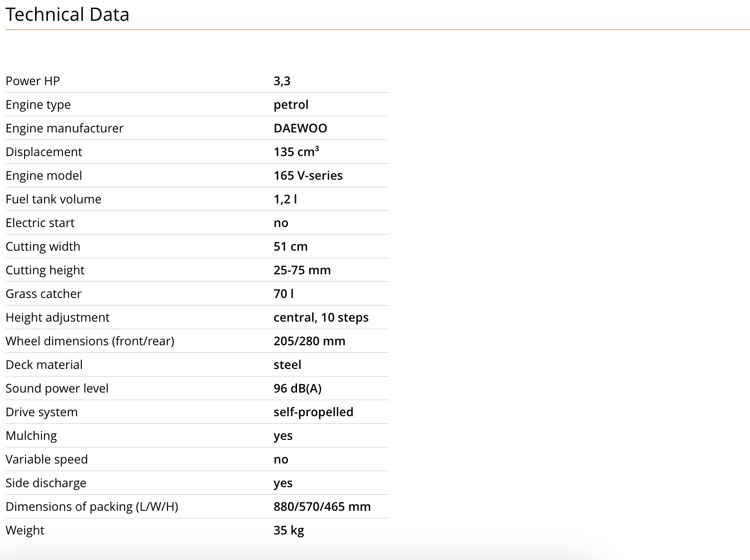Select the Deck material 'steel' value
750x560 pixels.
coord(287,365)
